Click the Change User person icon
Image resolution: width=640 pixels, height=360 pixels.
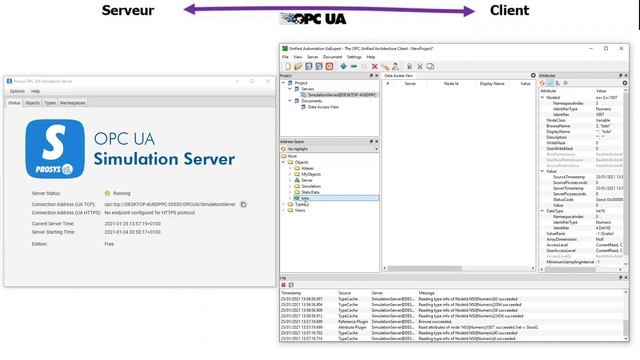[x=395, y=67]
